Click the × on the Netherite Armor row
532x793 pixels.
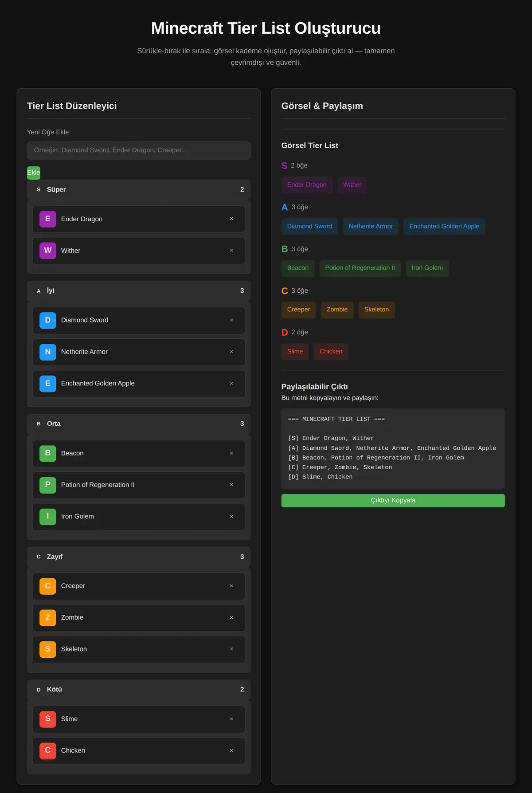click(231, 352)
